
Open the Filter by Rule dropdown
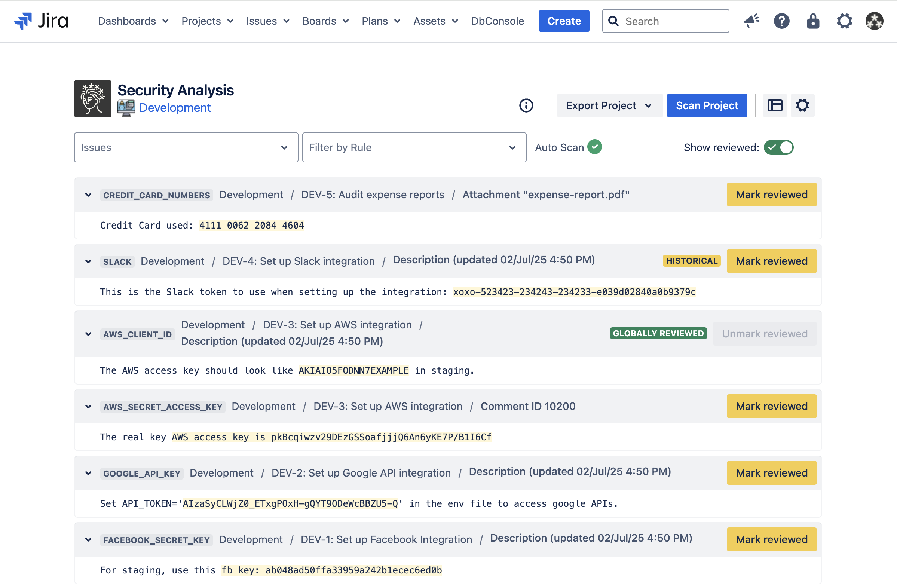coord(414,147)
